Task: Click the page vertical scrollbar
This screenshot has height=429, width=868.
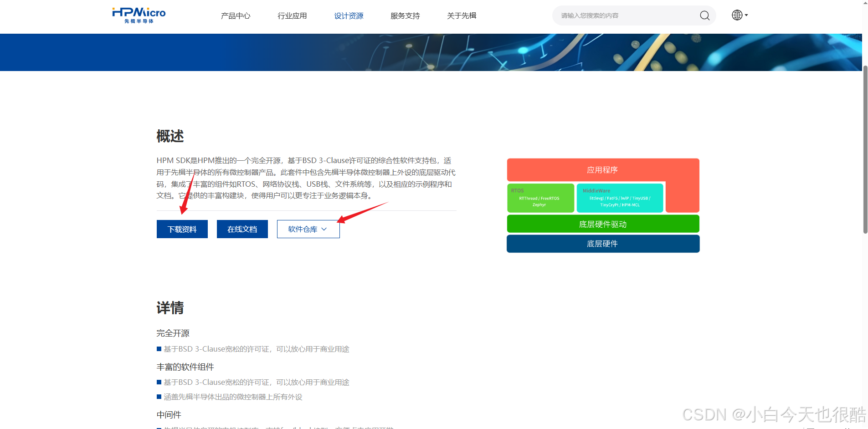Action: 865,149
